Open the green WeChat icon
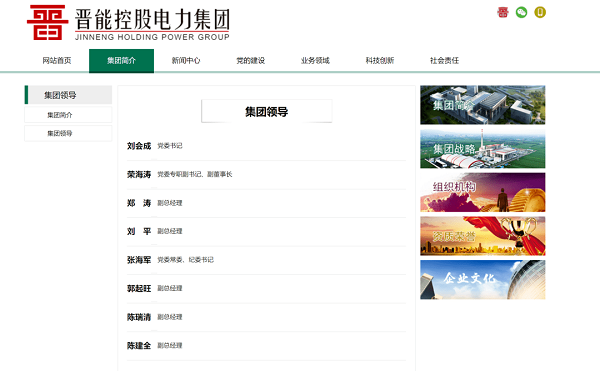Viewport: 600px width, 371px height. (x=521, y=13)
